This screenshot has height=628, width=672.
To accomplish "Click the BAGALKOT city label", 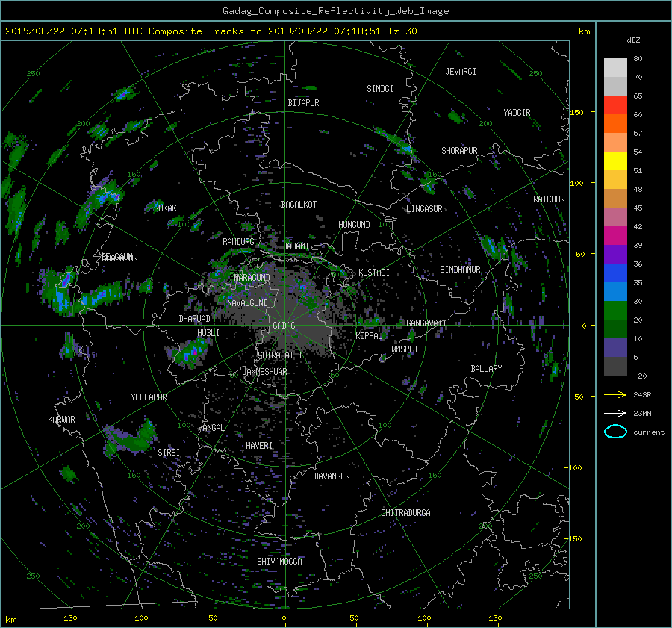I will 299,205.
